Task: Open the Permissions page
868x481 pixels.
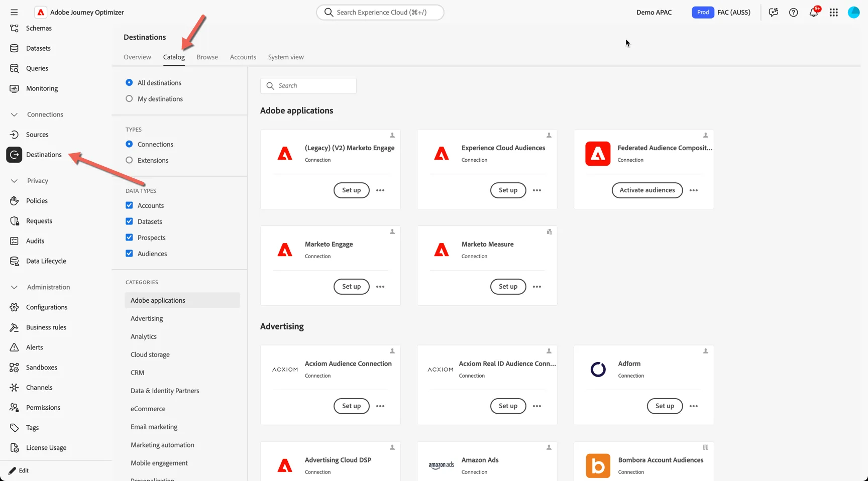Action: [x=43, y=408]
